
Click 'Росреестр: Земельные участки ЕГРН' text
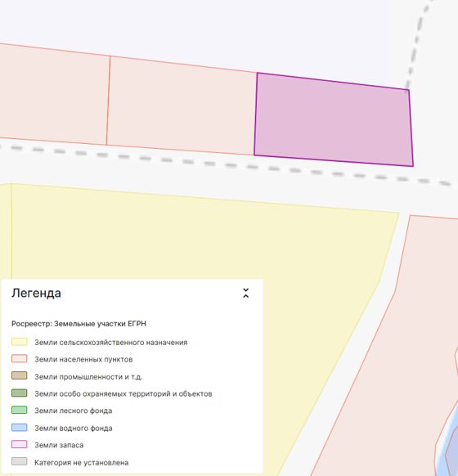coord(79,324)
